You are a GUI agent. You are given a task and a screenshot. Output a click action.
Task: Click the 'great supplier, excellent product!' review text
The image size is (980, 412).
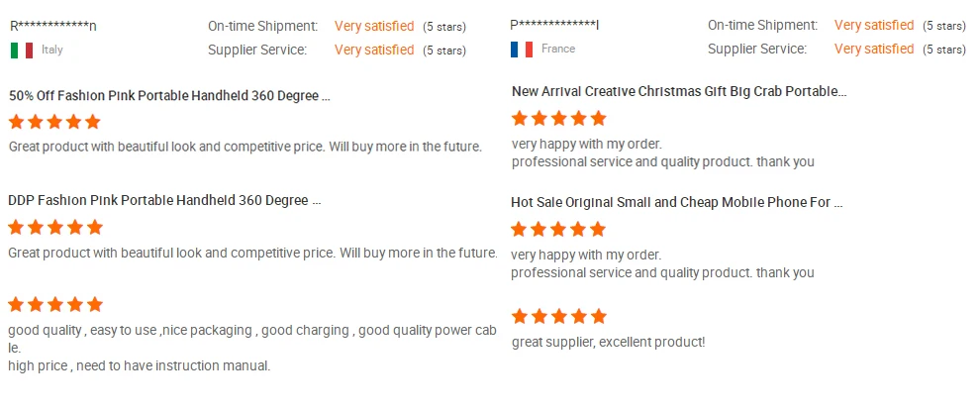click(x=608, y=343)
